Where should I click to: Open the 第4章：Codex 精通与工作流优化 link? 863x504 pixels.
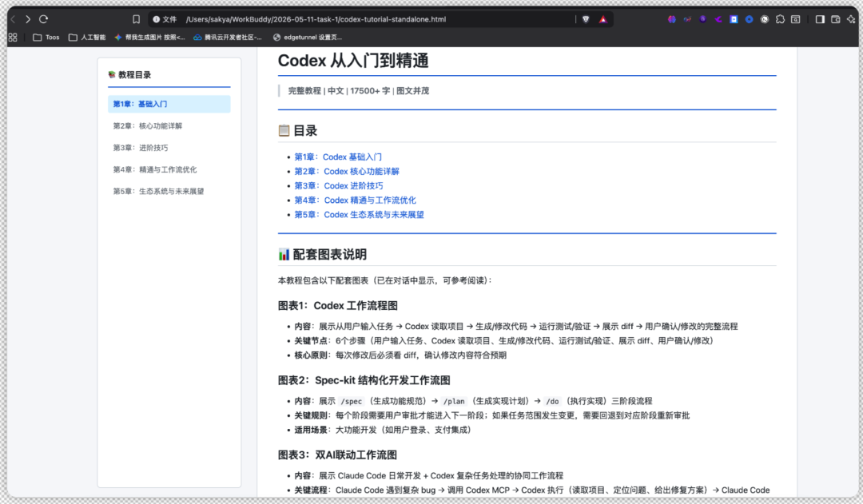(355, 200)
